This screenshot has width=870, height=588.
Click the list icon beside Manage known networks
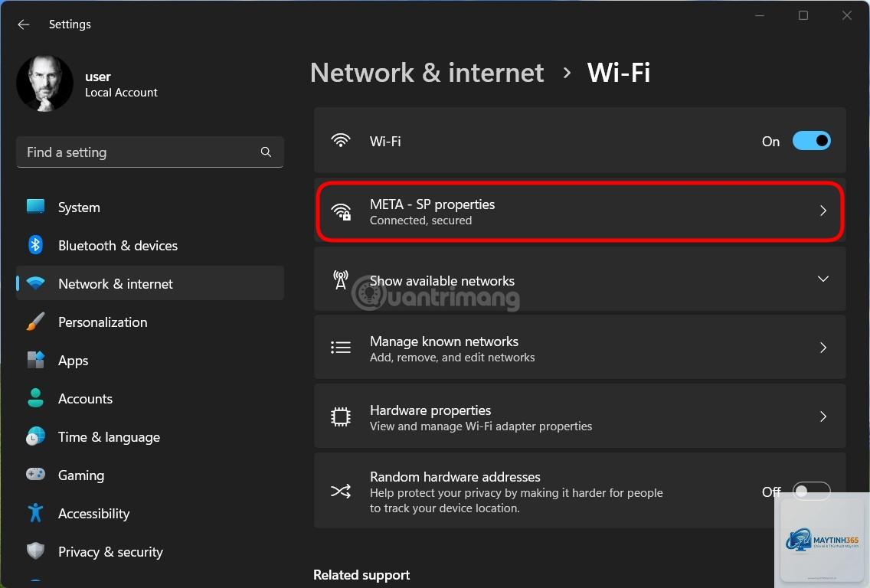[341, 348]
